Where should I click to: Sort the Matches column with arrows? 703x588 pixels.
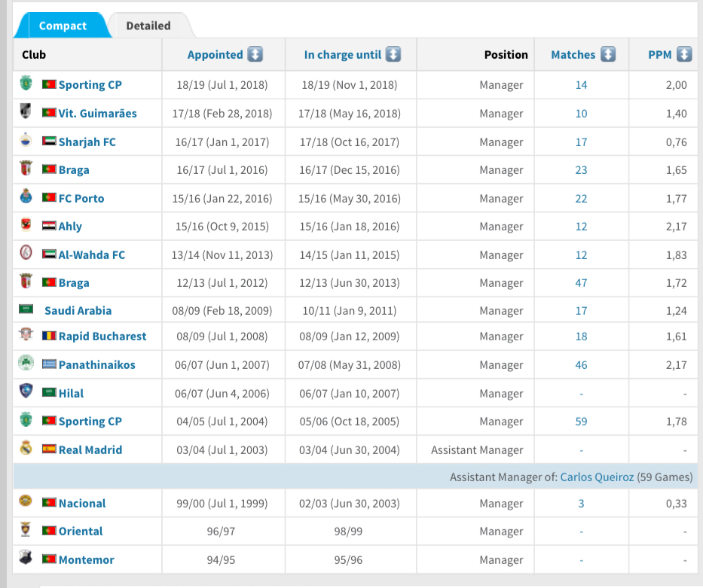coord(608,54)
